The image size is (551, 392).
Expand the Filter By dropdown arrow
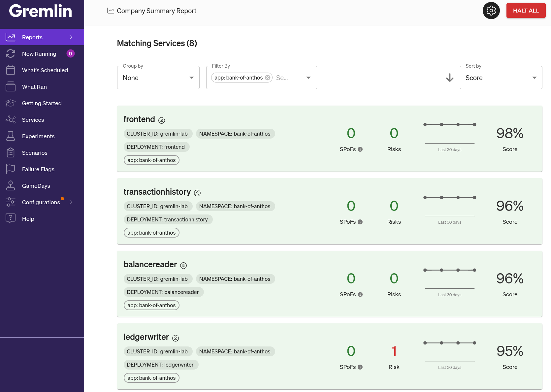308,78
